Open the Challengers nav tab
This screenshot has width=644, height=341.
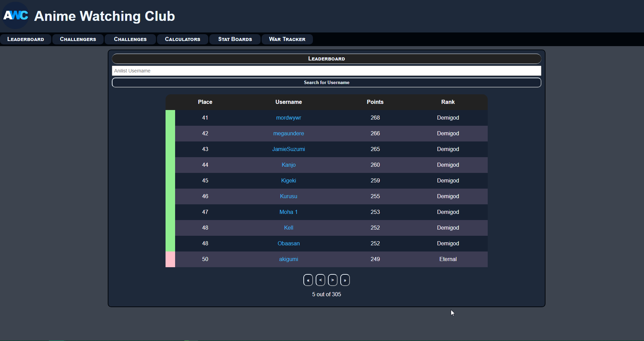78,39
